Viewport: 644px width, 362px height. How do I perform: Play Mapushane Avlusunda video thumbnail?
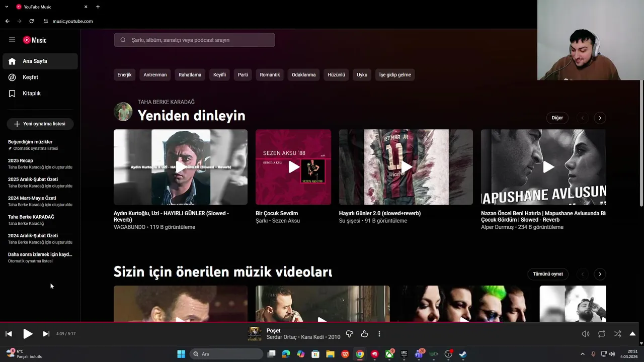coord(543,167)
